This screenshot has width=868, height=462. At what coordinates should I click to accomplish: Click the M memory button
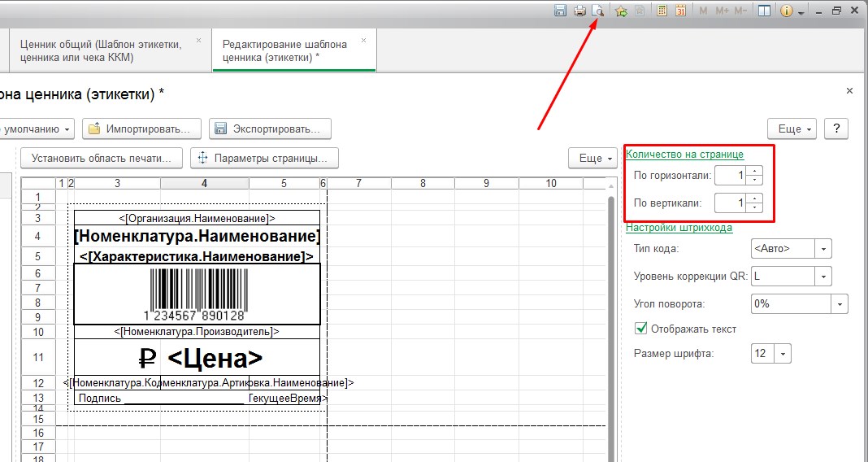703,11
